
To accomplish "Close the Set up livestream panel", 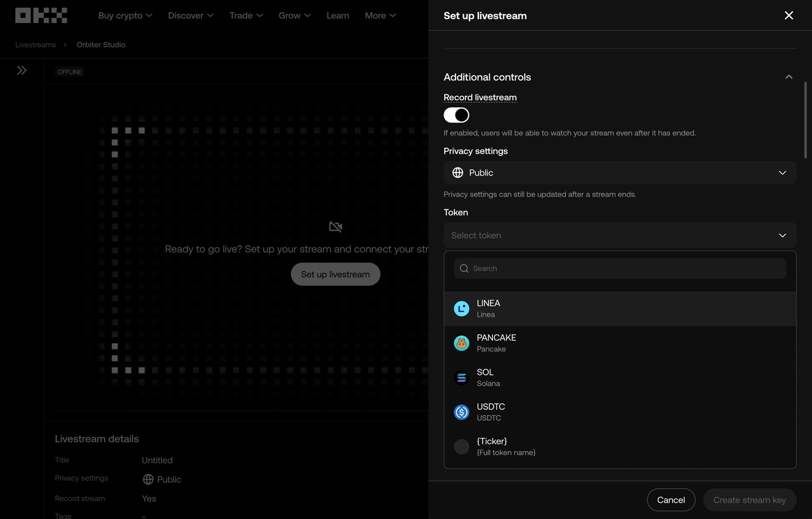I will click(x=789, y=15).
